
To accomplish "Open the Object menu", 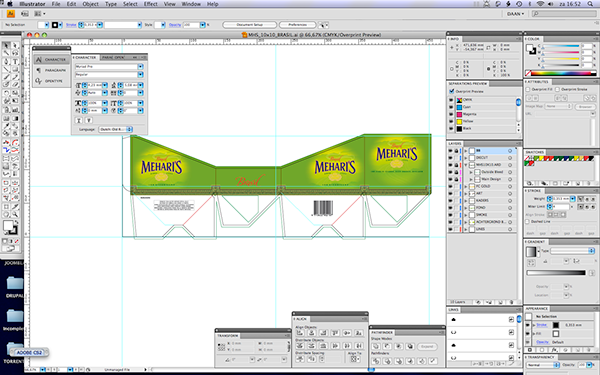I will tap(90, 4).
